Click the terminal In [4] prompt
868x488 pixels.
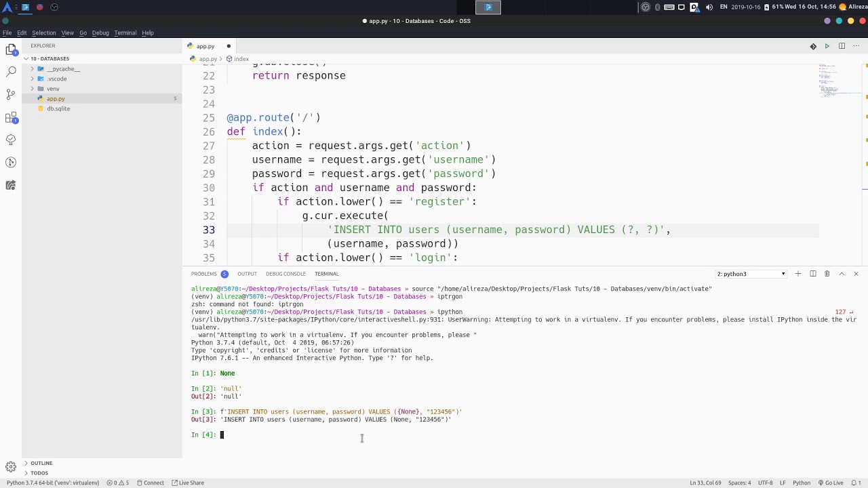point(203,435)
